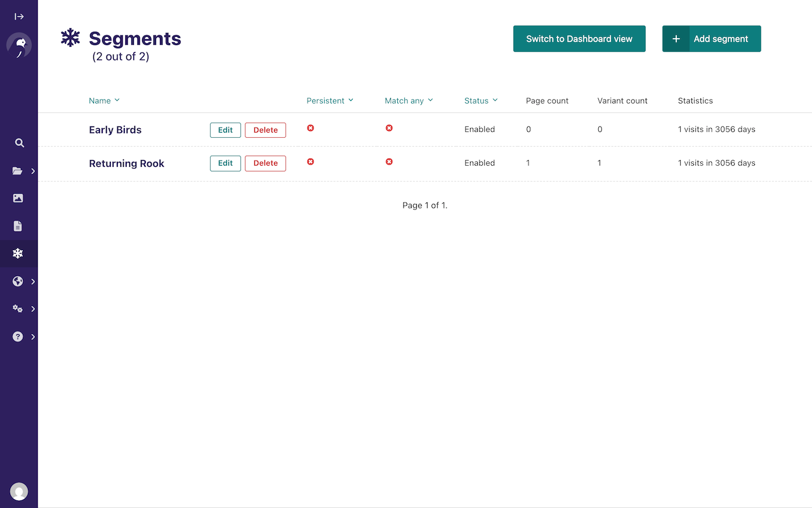Edit the Returning Rook segment
The image size is (812, 508).
225,163
